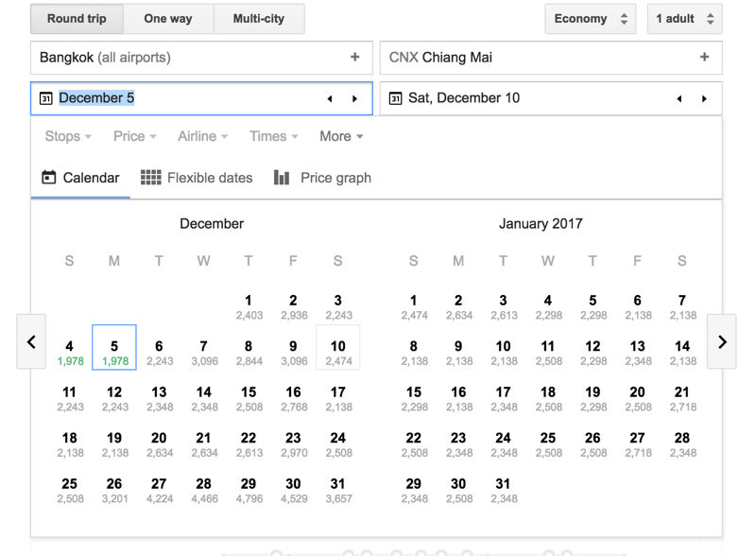Click next day arrow for return date

[705, 98]
